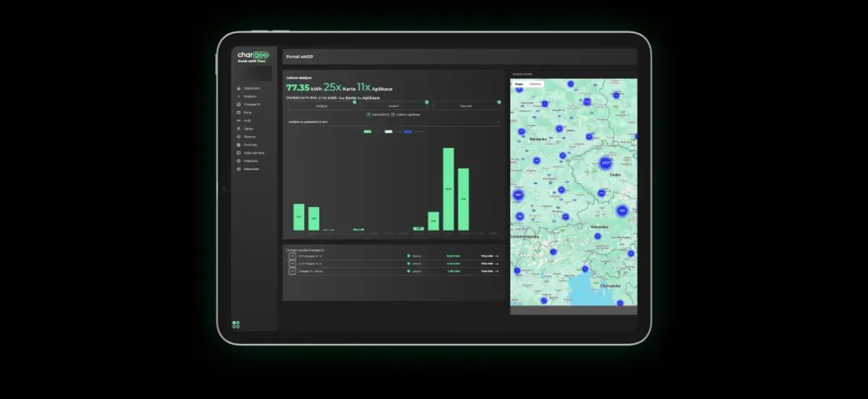Click the Auta car icon in sidebar
The width and height of the screenshot is (868, 399).
point(238,120)
